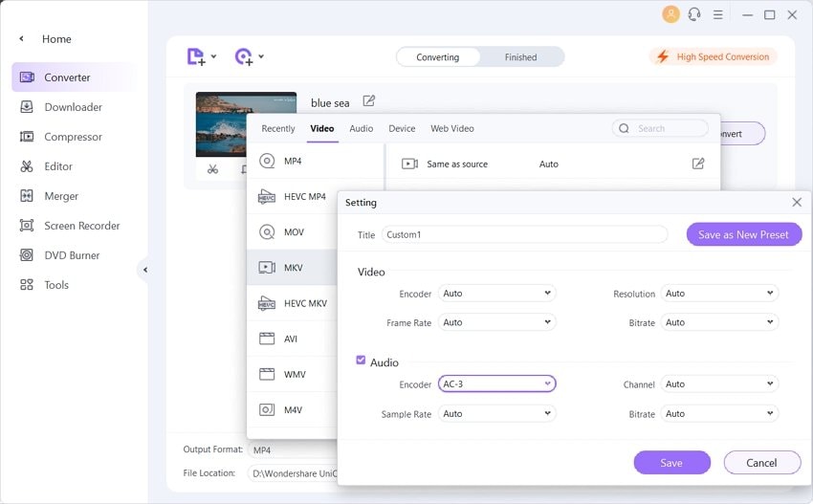Open Audio Encoder AC-3 dropdown
Screen dimensions: 813x504
pos(496,383)
